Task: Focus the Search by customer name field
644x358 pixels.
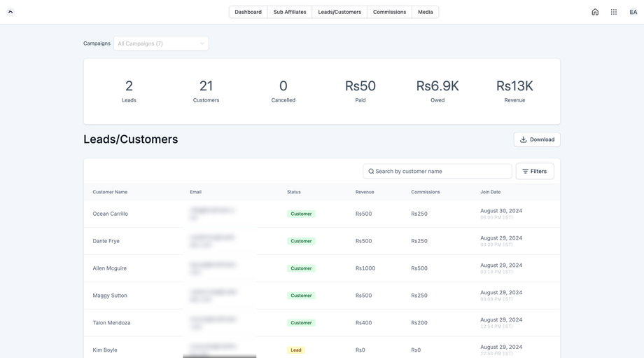Action: [441, 171]
